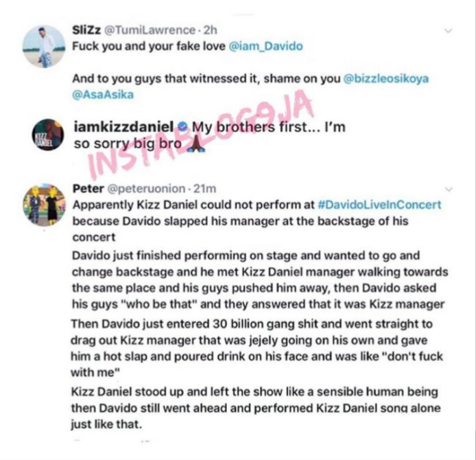Click the verified badge beside iamkizzdaniel
This screenshot has width=476, height=460.
tap(182, 127)
